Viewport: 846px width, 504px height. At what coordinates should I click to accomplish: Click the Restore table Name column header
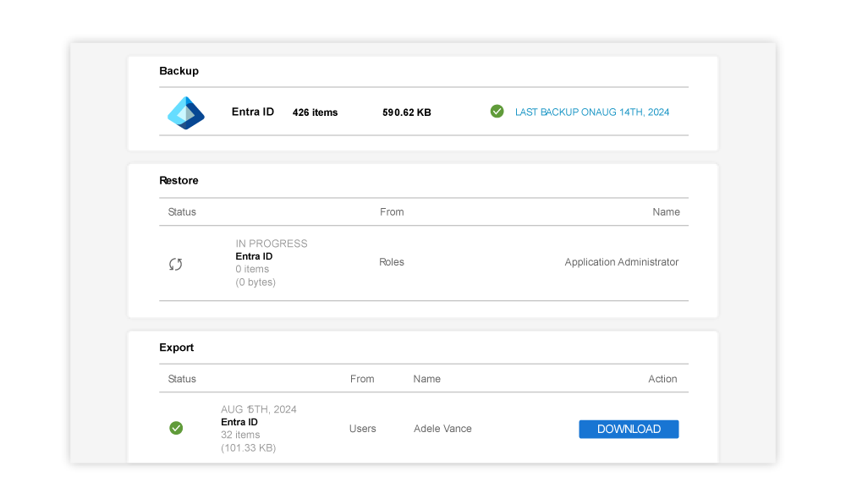point(666,212)
